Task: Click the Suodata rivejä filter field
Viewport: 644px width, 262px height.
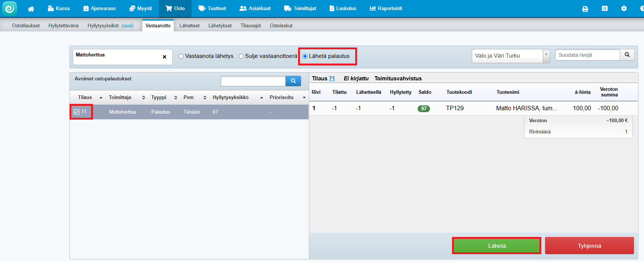Action: point(587,55)
